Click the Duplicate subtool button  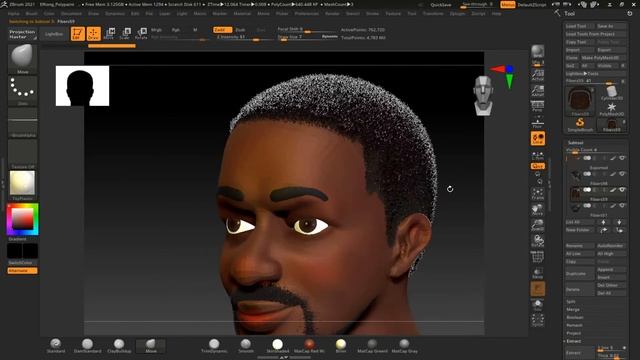click(x=580, y=273)
